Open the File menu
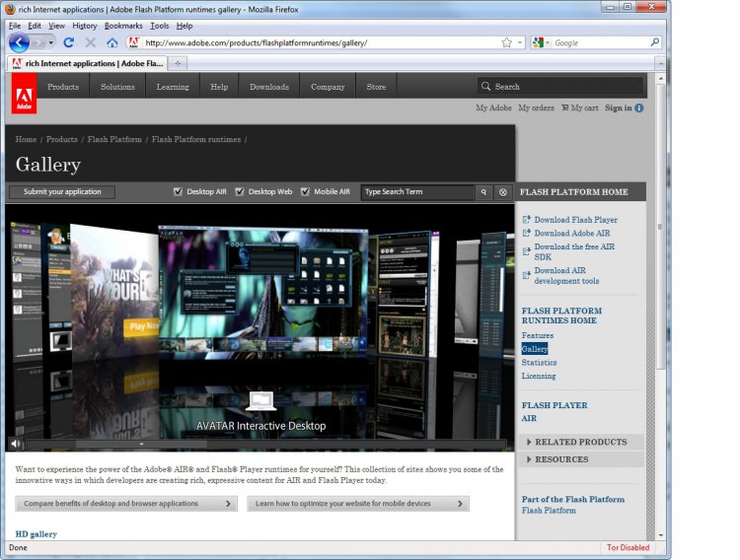The width and height of the screenshot is (740, 560). [x=15, y=26]
